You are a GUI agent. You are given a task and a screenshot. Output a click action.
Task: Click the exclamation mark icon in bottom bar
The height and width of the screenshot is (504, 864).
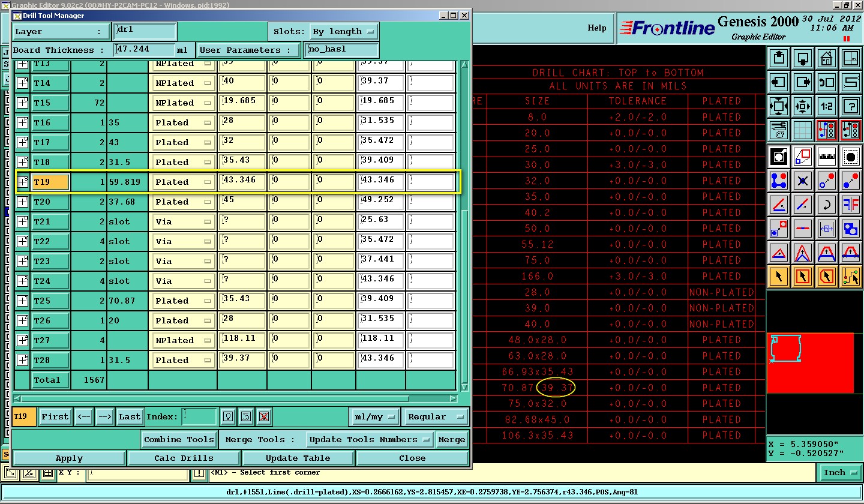pyautogui.click(x=199, y=474)
